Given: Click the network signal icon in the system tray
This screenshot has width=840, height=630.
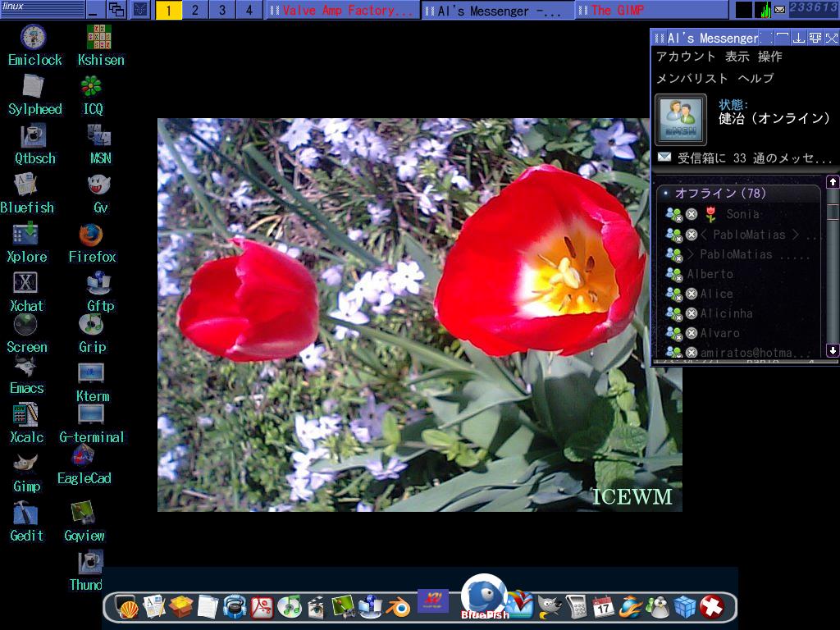Looking at the screenshot, I should coord(765,11).
